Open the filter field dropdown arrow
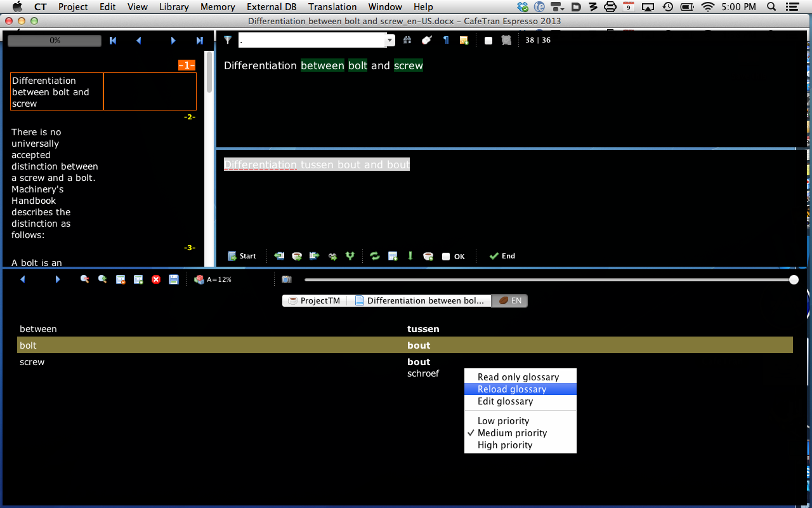The width and height of the screenshot is (812, 508). pos(390,41)
